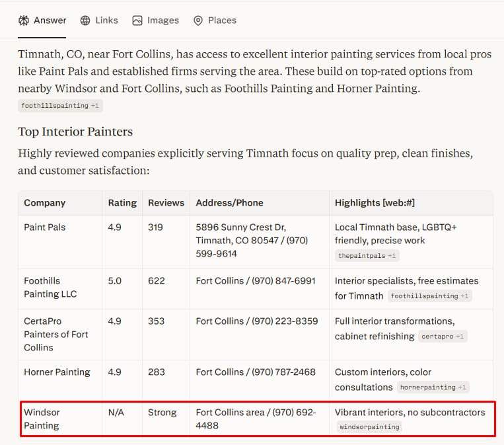504x445 pixels.
Task: Click the Reviews column header
Action: (166, 203)
